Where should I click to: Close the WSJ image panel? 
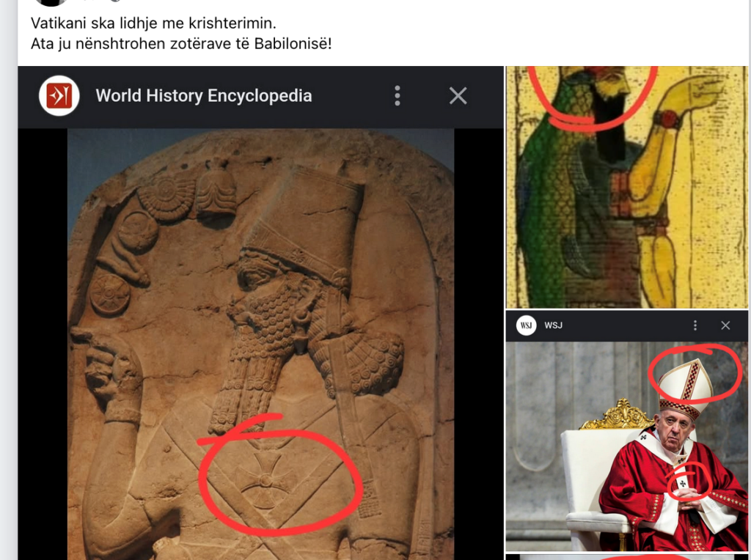point(725,325)
